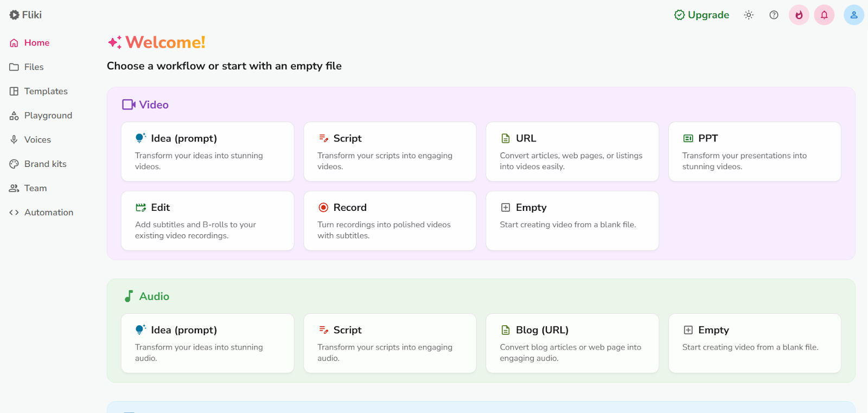
Task: Open the Automation section
Action: 48,212
